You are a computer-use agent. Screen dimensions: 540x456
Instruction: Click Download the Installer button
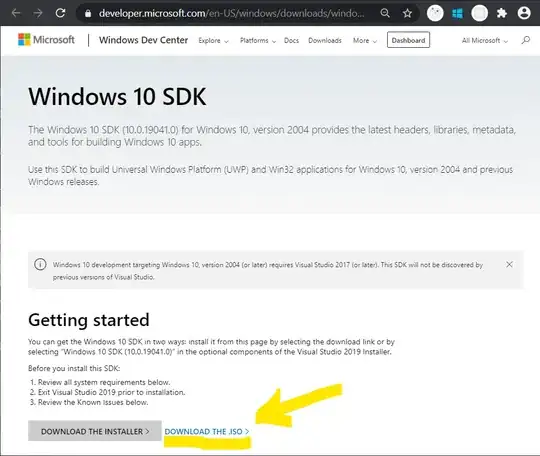95,431
